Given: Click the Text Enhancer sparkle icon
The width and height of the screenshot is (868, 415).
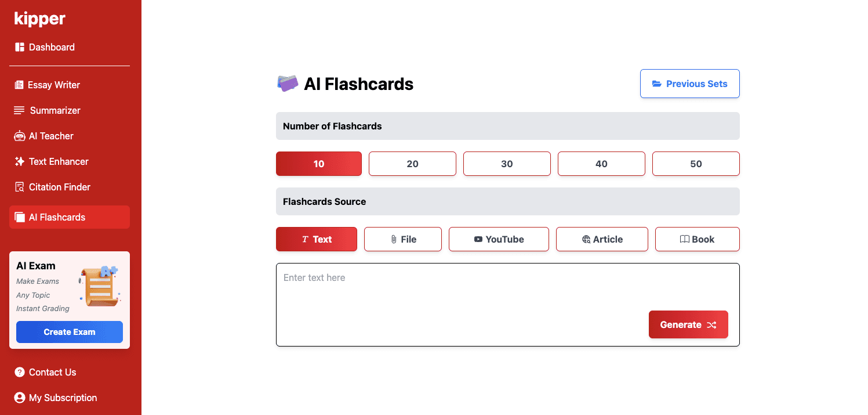Looking at the screenshot, I should [19, 161].
